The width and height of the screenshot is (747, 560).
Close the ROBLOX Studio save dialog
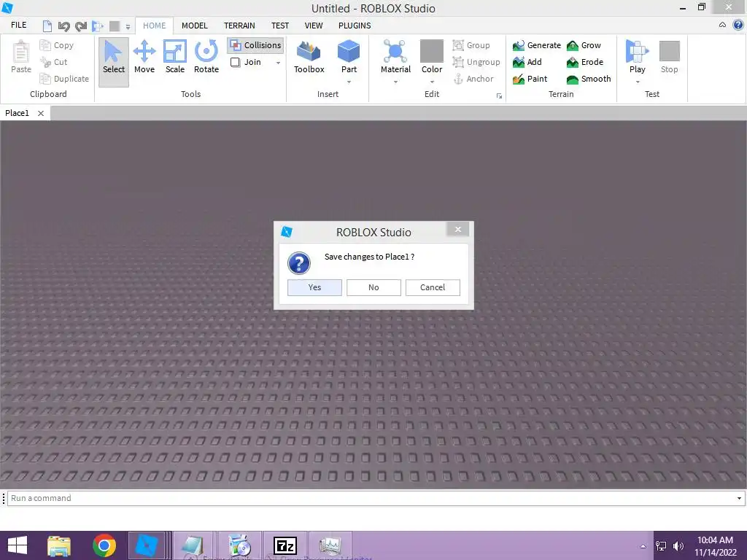coord(458,230)
